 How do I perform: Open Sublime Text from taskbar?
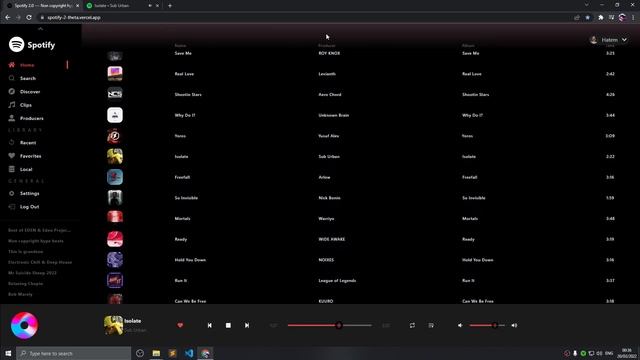173,353
